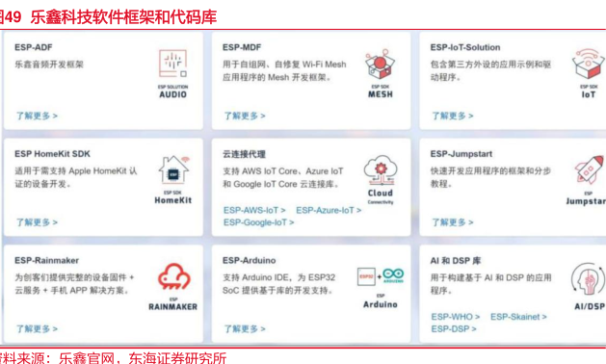Follow the ESP-WHO link
Viewport: 606px width, 364px height.
click(x=456, y=317)
